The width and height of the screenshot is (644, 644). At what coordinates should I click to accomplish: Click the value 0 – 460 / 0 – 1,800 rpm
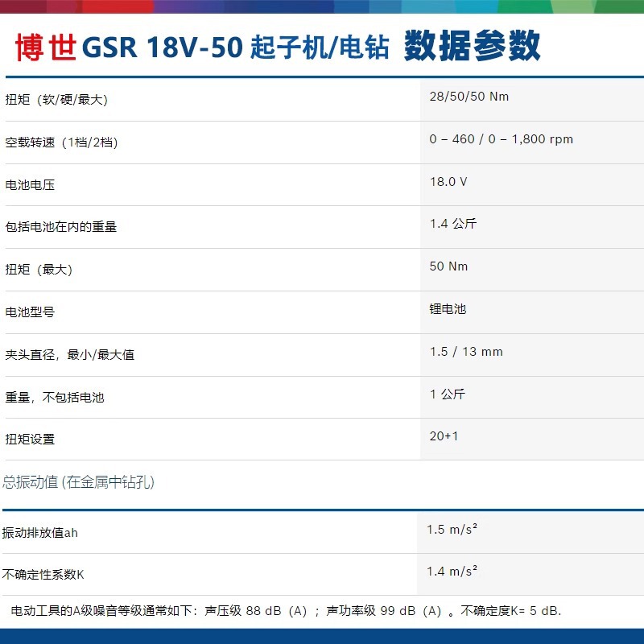coord(501,139)
